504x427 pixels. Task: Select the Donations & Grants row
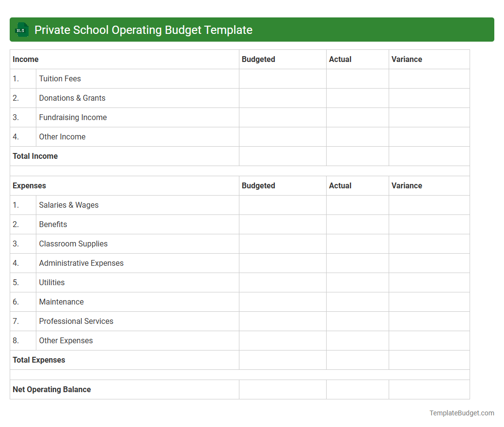click(72, 98)
